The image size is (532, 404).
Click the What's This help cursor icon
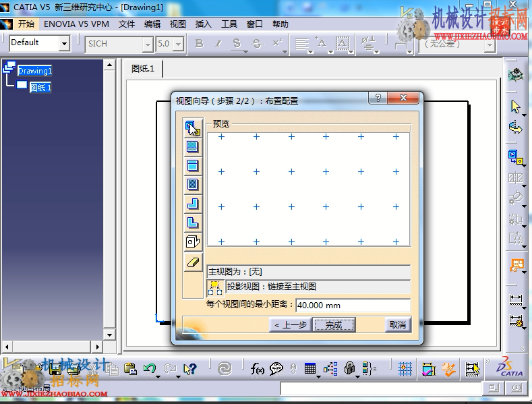[x=189, y=369]
